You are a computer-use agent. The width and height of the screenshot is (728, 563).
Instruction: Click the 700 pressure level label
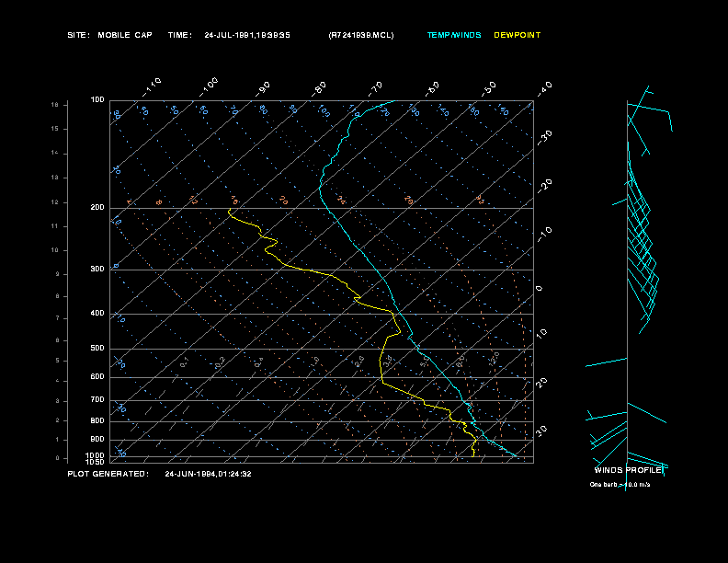pos(97,400)
